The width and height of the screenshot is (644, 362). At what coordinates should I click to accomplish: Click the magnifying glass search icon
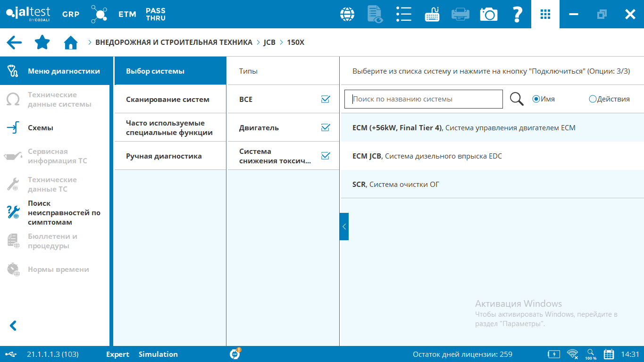pyautogui.click(x=517, y=99)
